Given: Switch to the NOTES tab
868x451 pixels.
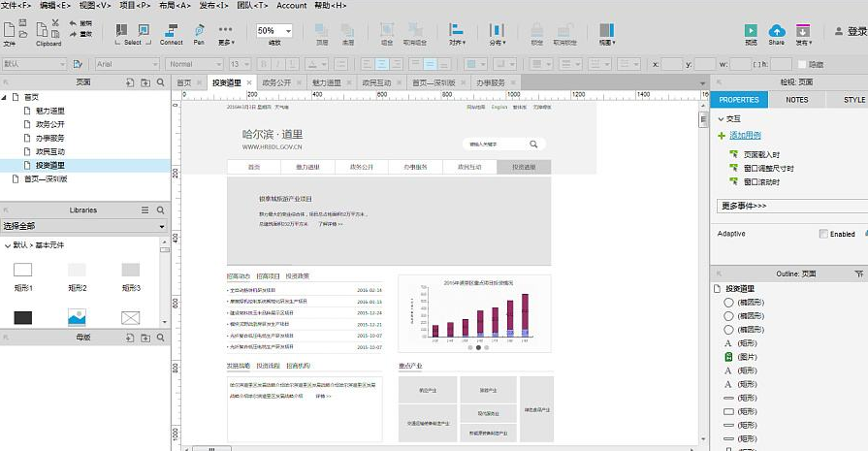Looking at the screenshot, I should [x=796, y=100].
